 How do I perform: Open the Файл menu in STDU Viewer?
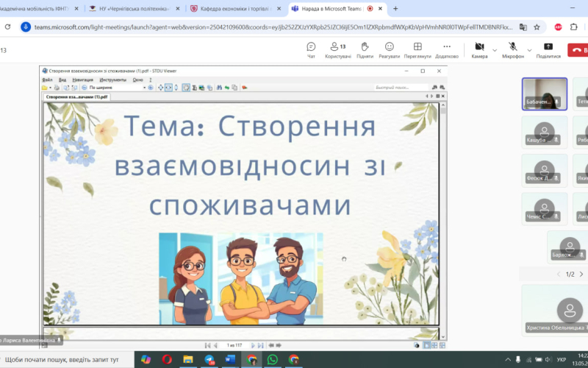point(47,80)
